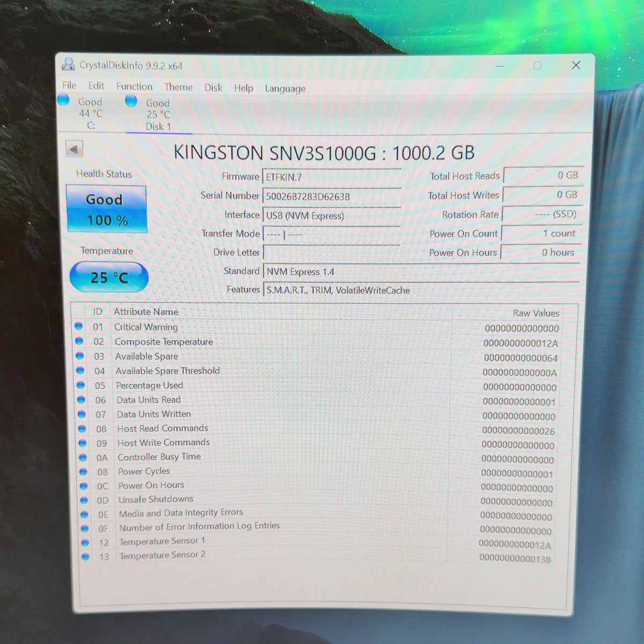Select raw value 00000000000064
Viewport: 644px width, 644px height.
pyautogui.click(x=521, y=358)
